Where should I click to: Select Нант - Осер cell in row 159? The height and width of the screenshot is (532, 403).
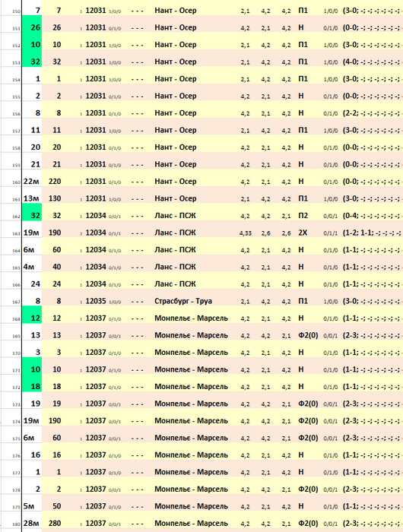[175, 165]
